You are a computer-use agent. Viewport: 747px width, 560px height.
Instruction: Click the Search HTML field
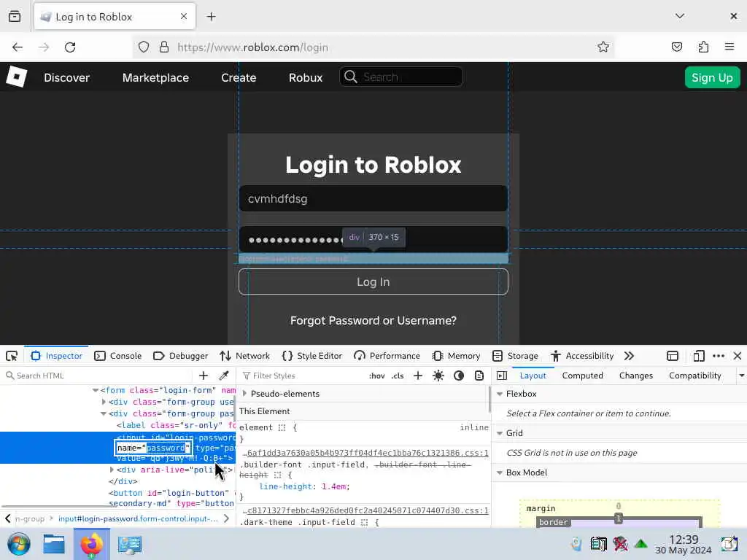(97, 376)
